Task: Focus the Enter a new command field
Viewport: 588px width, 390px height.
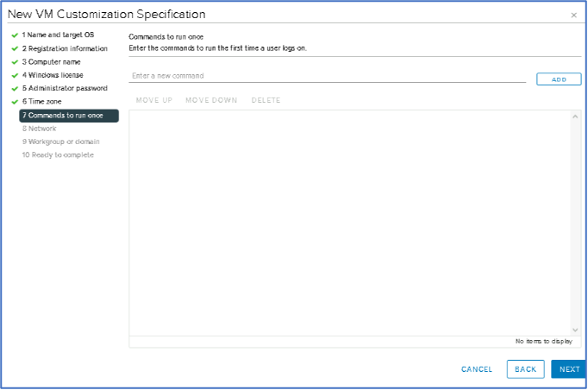Action: 327,76
